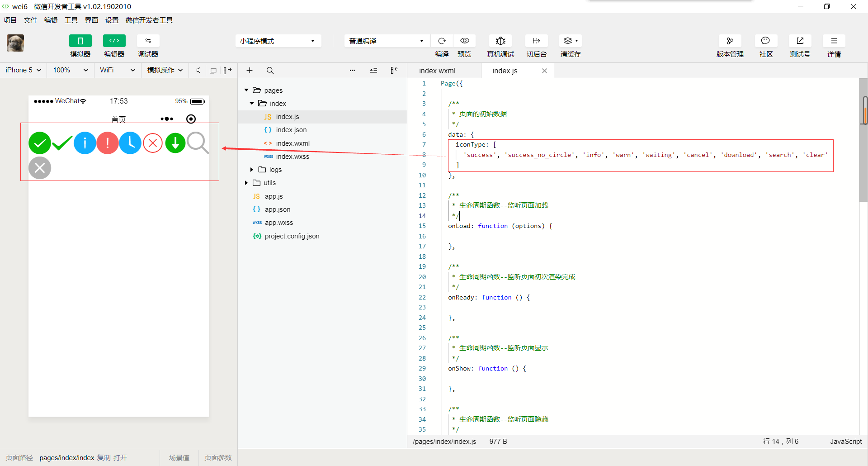Open the 社区 community icon

(766, 41)
